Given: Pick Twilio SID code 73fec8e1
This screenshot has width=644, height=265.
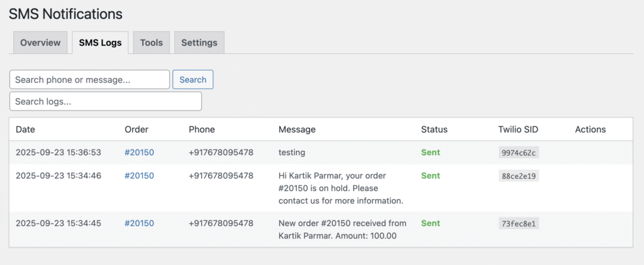Looking at the screenshot, I should click(x=518, y=224).
